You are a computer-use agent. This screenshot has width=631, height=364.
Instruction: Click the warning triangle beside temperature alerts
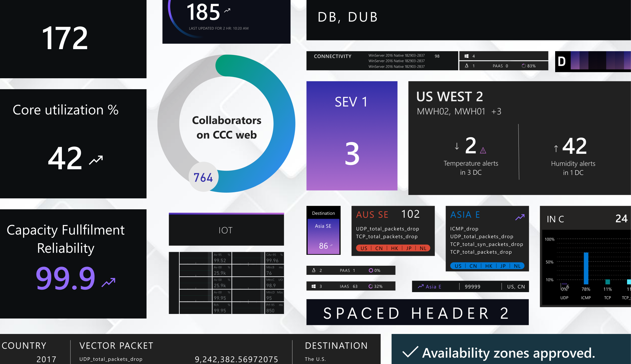pos(483,150)
